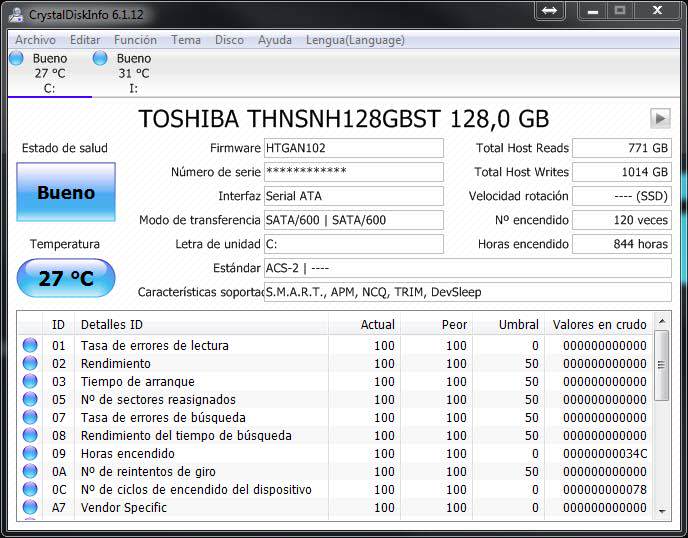Screen dimensions: 688x538
Task: Open the Archivo menu
Action: pyautogui.click(x=36, y=40)
